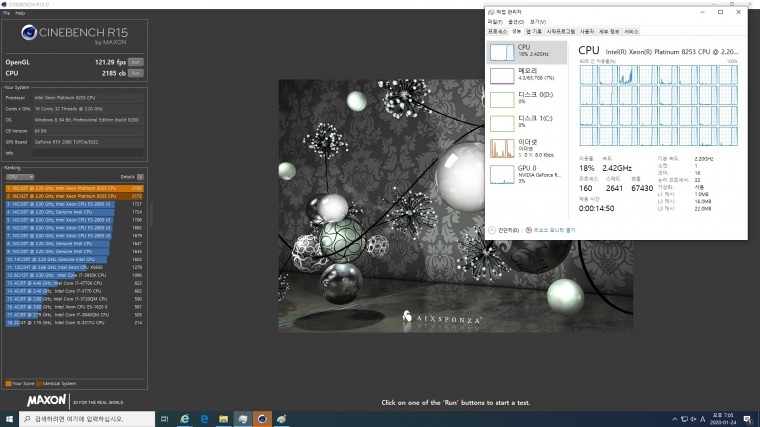Select GPU 0 in Task Manager sidebar
This screenshot has height=427, width=760.
pos(527,174)
